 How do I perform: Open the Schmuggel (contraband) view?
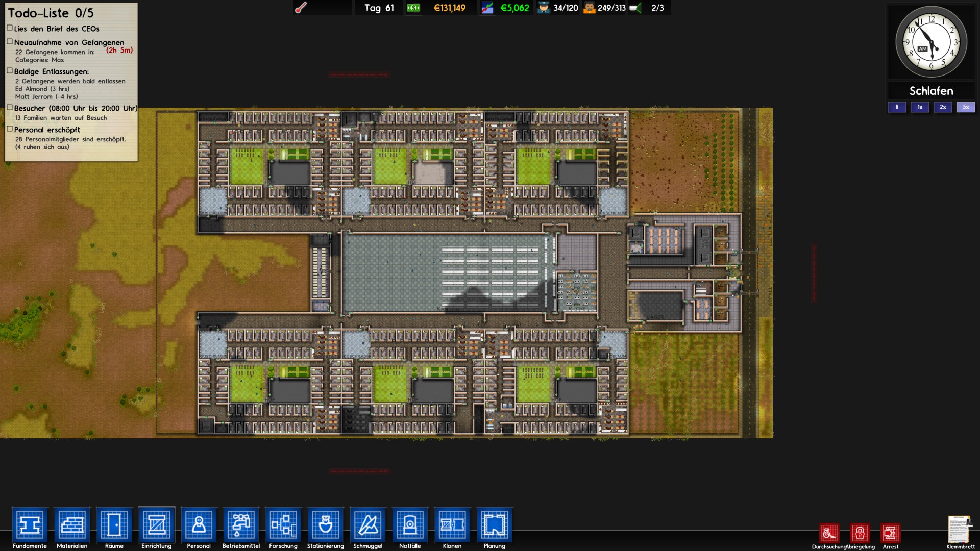click(368, 524)
